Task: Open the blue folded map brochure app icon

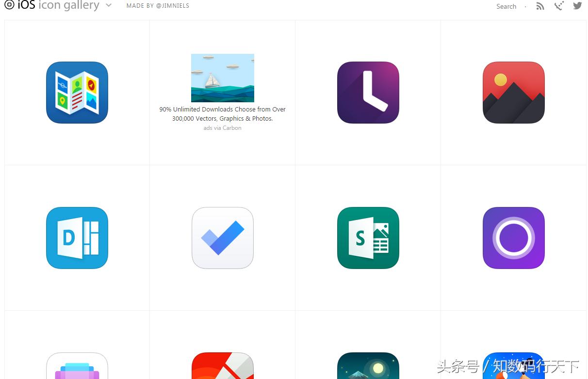Action: click(77, 93)
